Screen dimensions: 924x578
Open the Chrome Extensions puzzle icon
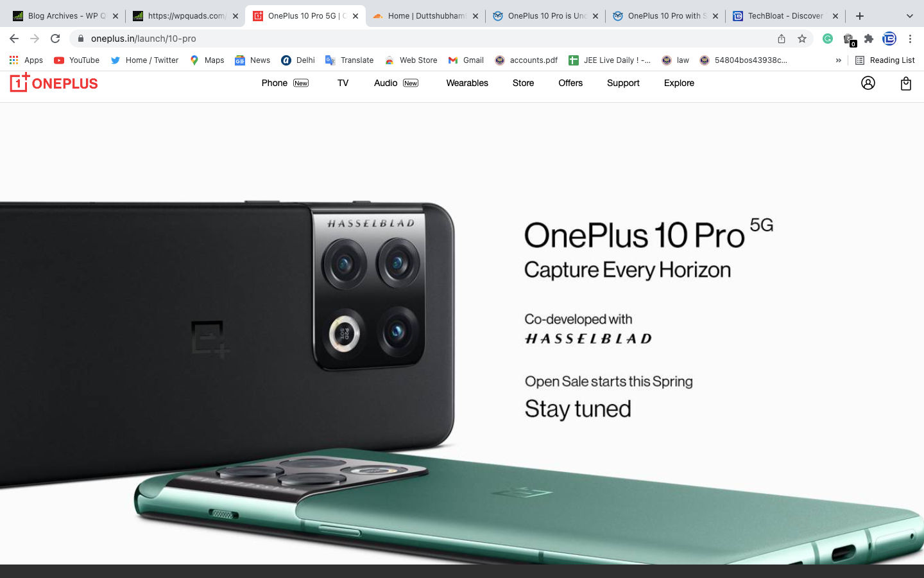869,39
